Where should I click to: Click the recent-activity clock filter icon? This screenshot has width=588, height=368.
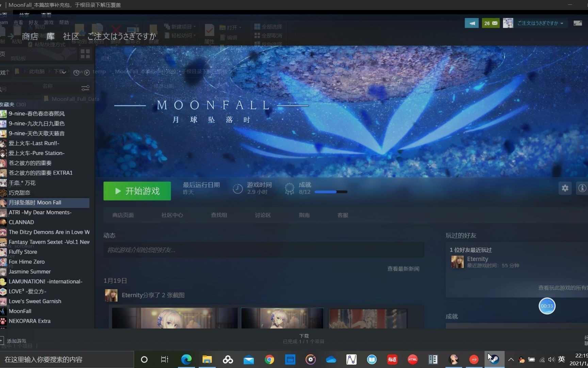[76, 73]
